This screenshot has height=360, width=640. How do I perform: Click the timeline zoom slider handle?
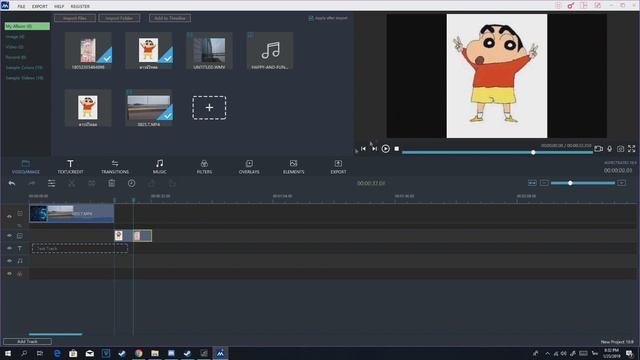(x=570, y=183)
